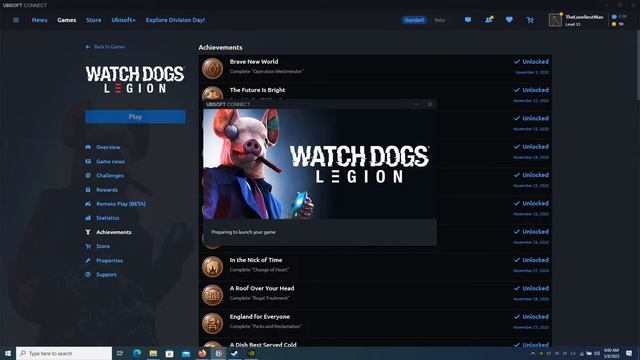The image size is (640, 360).
Task: Minimize the game launcher popup
Action: 417,104
